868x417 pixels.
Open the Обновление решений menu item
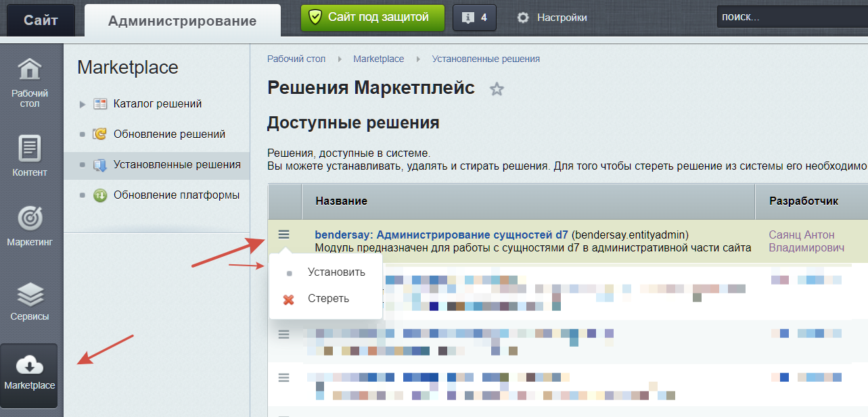pyautogui.click(x=169, y=134)
